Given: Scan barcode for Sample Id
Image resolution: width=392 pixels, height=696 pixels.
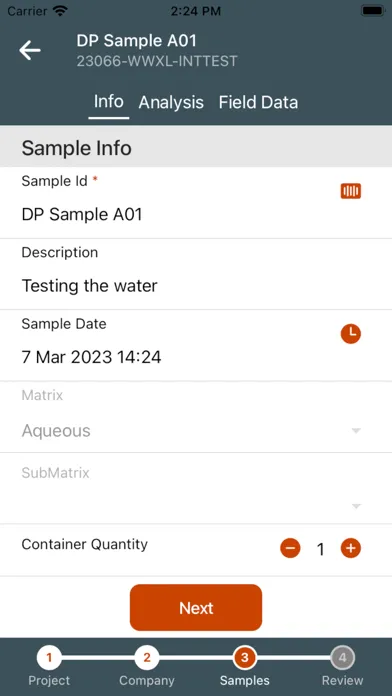Looking at the screenshot, I should click(x=351, y=191).
